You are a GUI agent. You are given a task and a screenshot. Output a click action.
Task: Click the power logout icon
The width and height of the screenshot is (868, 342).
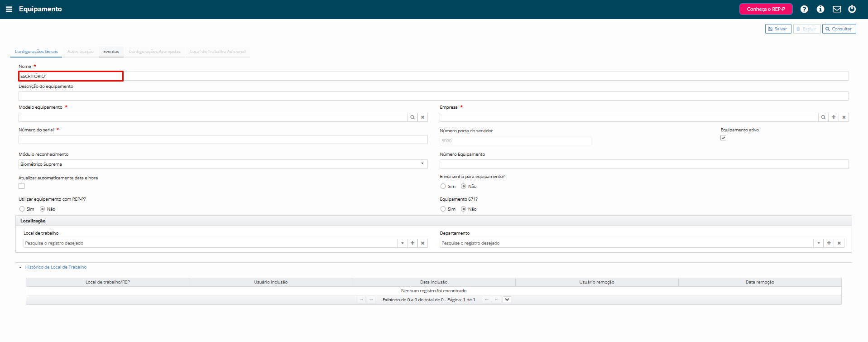852,9
